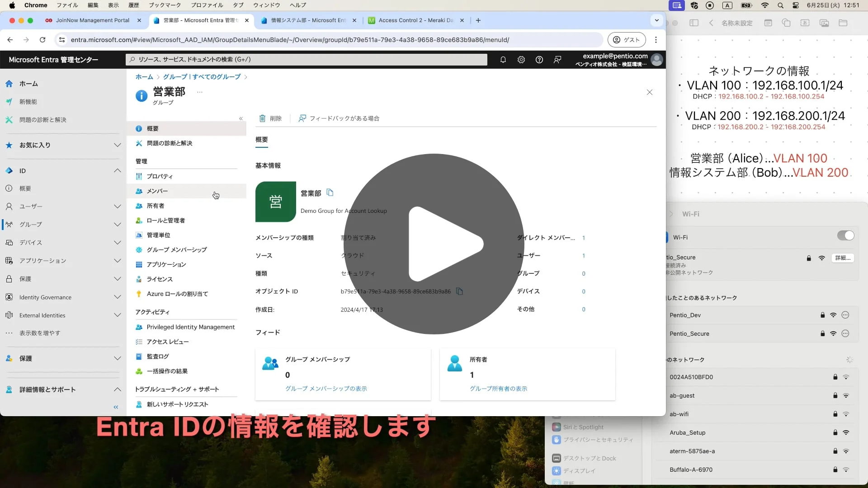
Task: Open the Spotlight search icon in the menu bar
Action: pos(780,5)
